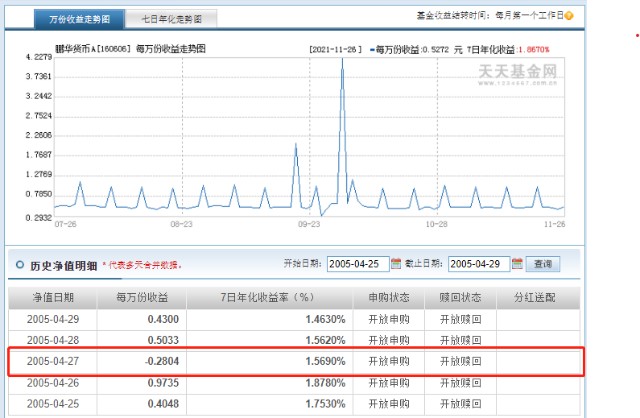Click 开放赎回 in the 2005-04-25 row

click(x=460, y=404)
